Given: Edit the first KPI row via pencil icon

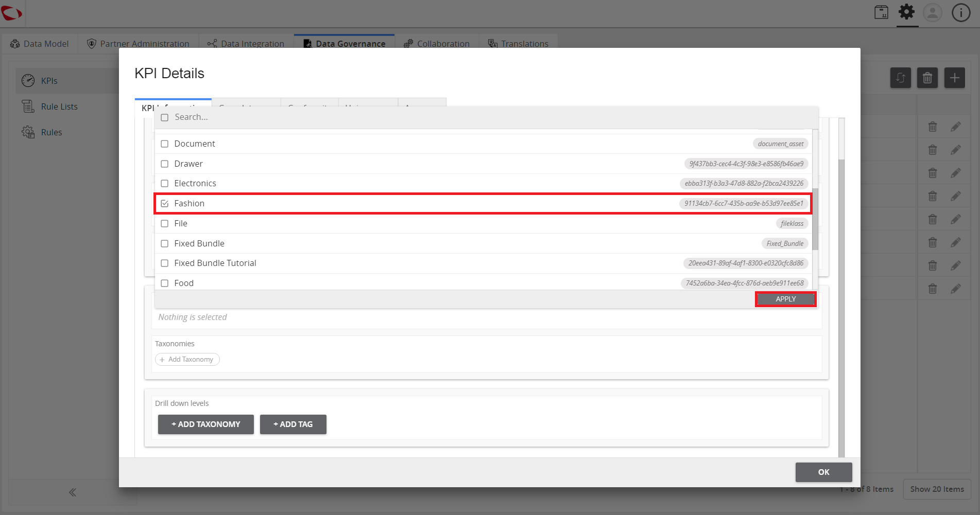Looking at the screenshot, I should click(x=956, y=127).
